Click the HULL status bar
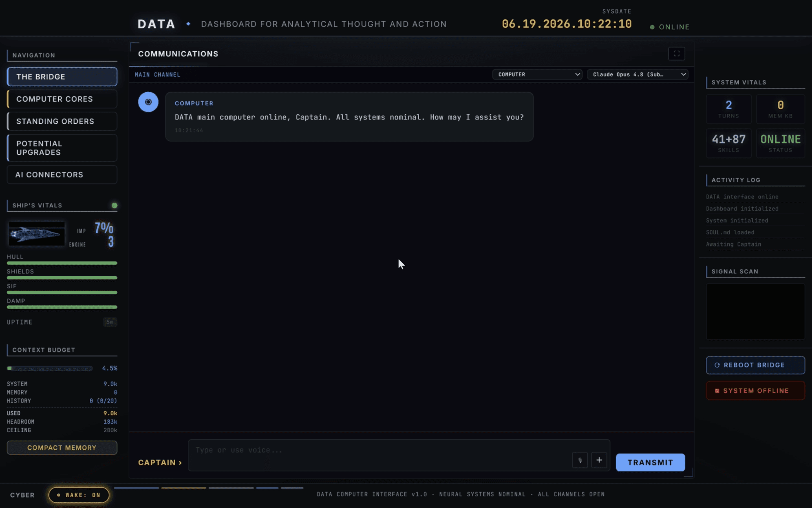The width and height of the screenshot is (812, 508). point(62,263)
